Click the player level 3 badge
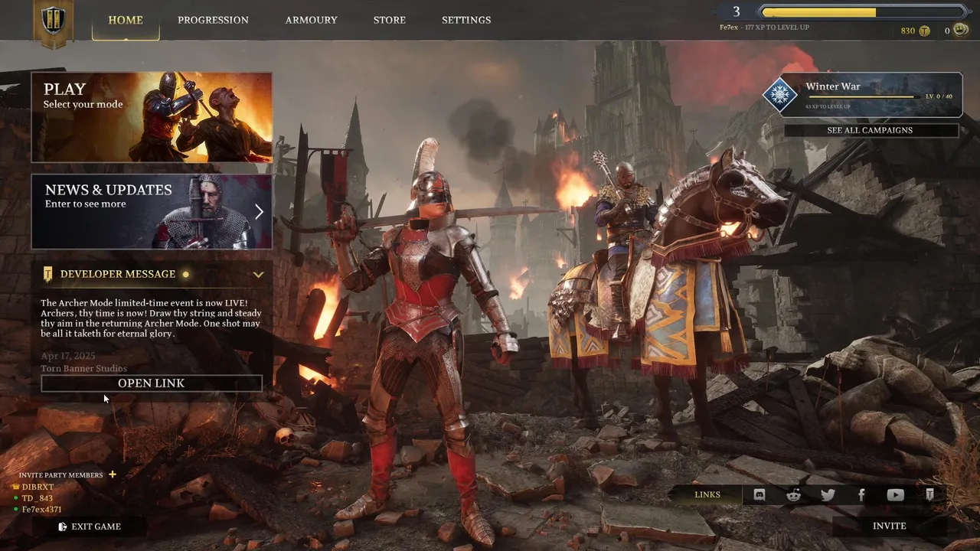This screenshot has width=980, height=551. coord(737,11)
